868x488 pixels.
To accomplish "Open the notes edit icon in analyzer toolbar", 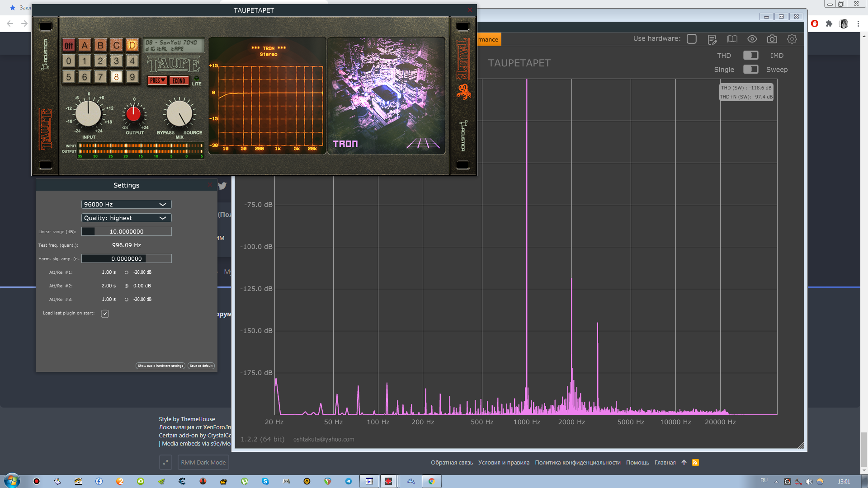I will pyautogui.click(x=712, y=39).
